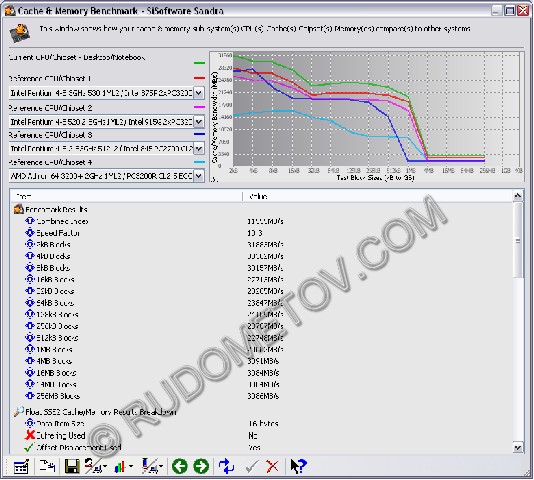Image resolution: width=534 pixels, height=480 pixels.
Task: Select the 16kB Blocks row
Action: click(x=261, y=279)
